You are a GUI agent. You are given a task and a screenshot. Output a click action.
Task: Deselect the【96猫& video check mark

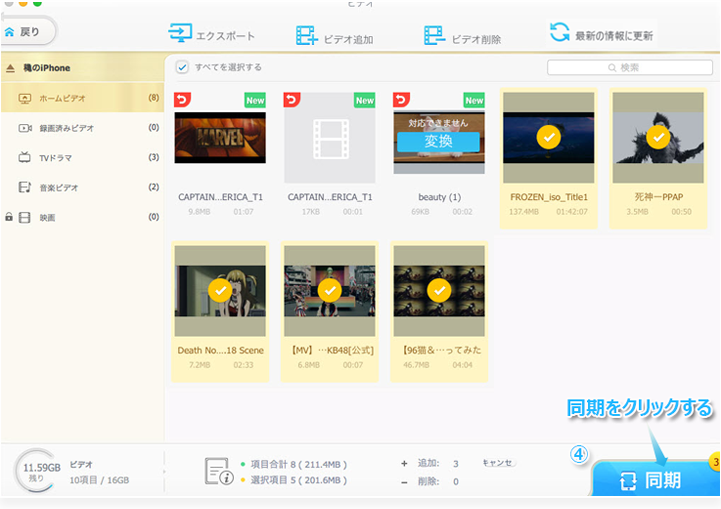[439, 290]
